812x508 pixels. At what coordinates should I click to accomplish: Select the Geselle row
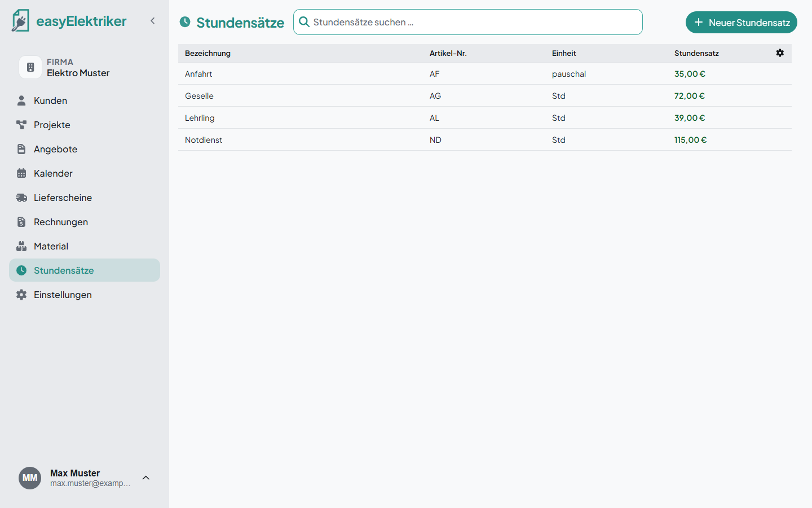485,96
